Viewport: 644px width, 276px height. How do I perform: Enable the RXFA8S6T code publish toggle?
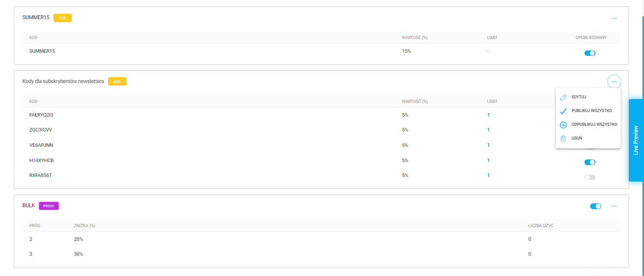tap(590, 177)
